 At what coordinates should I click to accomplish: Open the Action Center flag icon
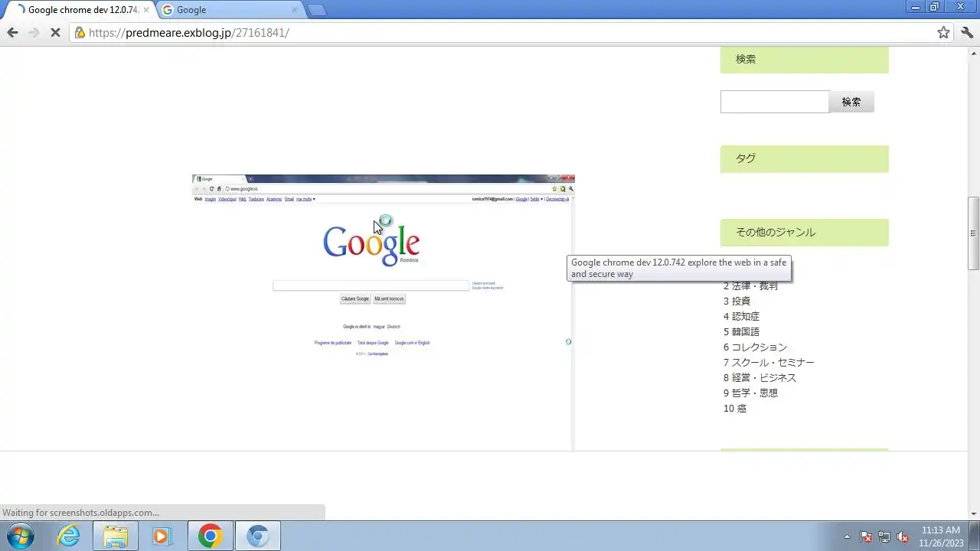tap(866, 536)
